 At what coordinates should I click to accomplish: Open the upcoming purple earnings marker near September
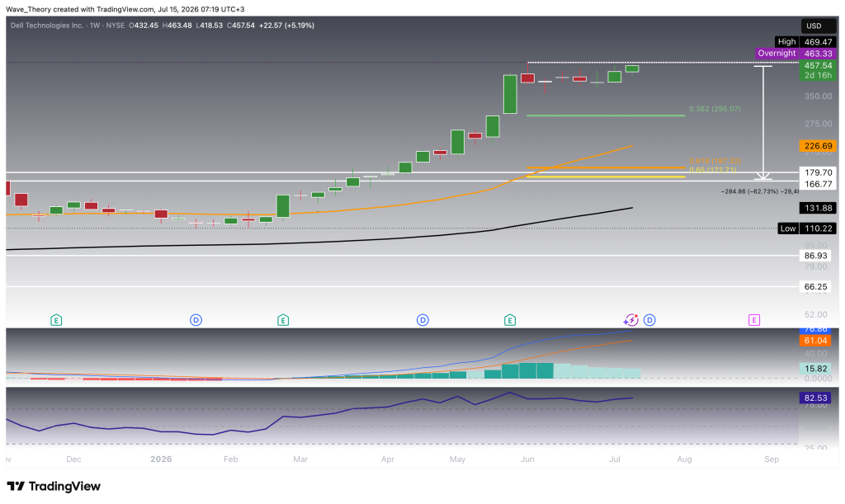tap(754, 320)
